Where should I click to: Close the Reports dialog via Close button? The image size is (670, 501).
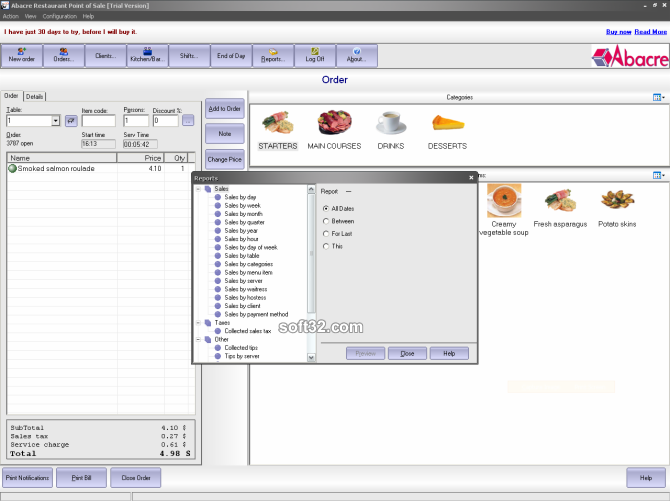pyautogui.click(x=407, y=354)
